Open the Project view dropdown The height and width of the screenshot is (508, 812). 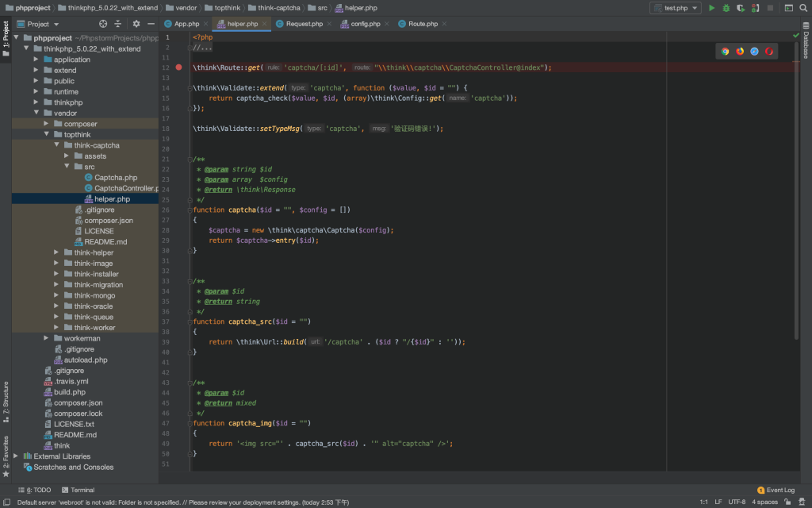38,25
